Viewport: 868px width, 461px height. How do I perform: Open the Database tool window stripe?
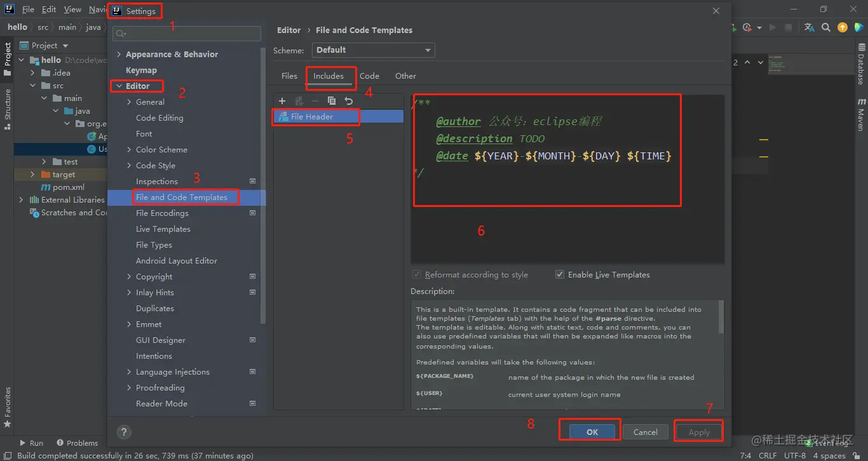coord(862,65)
